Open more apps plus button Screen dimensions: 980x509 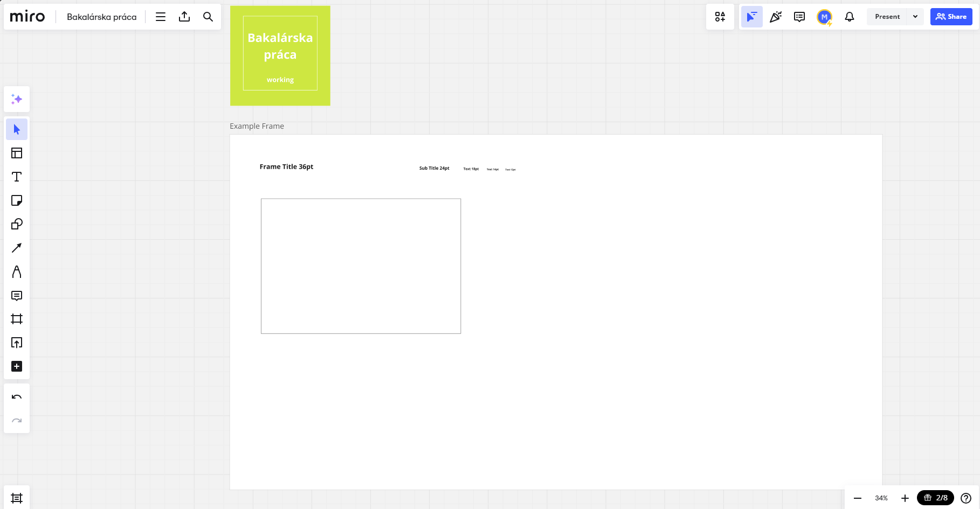[x=17, y=366]
